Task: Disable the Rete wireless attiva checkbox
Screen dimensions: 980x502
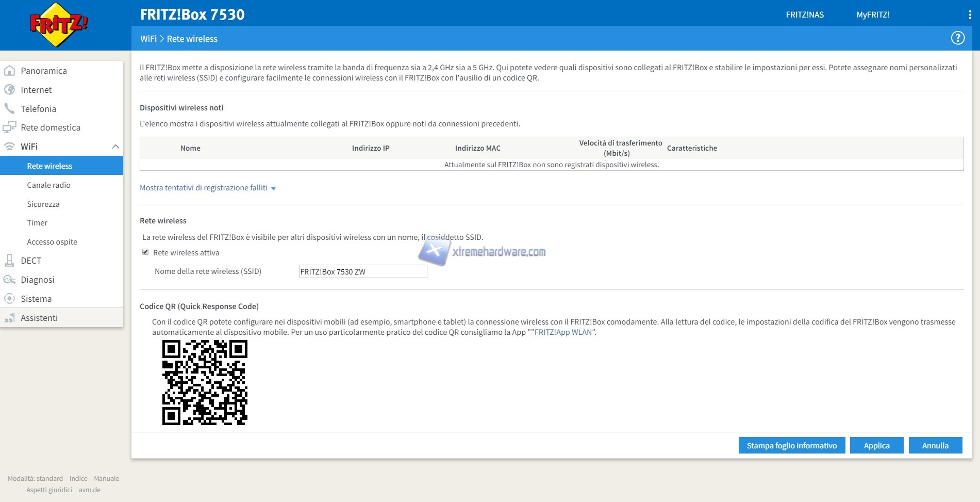Action: pyautogui.click(x=145, y=252)
